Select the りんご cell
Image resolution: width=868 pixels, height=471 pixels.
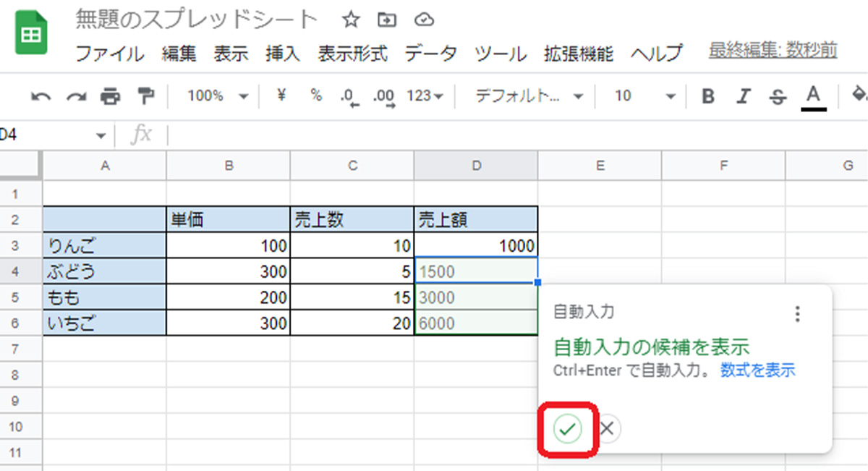point(105,246)
